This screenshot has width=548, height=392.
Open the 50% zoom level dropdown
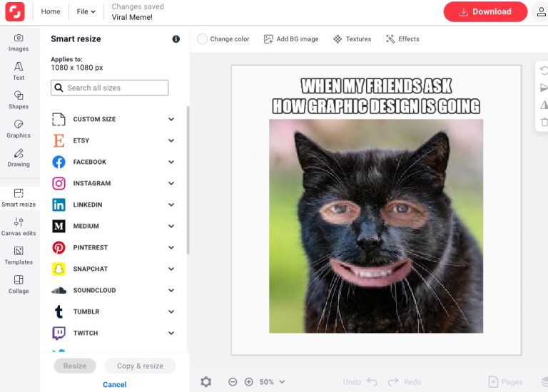[x=273, y=382]
